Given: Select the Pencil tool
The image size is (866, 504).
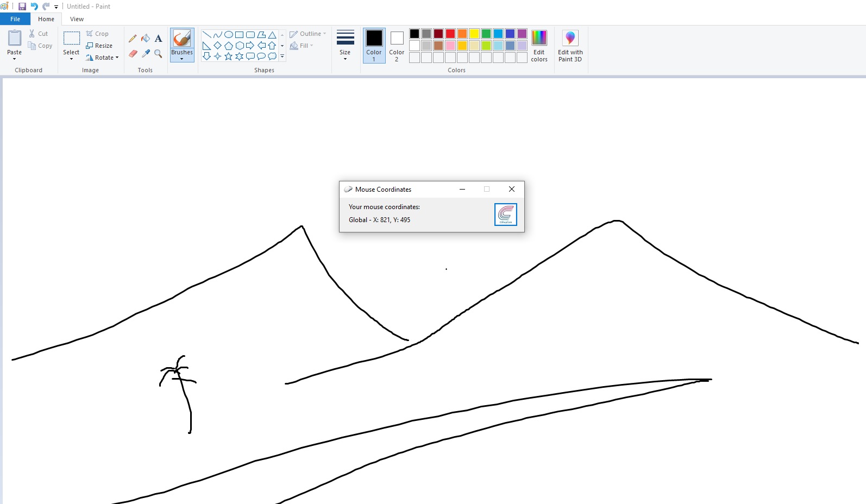Looking at the screenshot, I should (x=133, y=39).
